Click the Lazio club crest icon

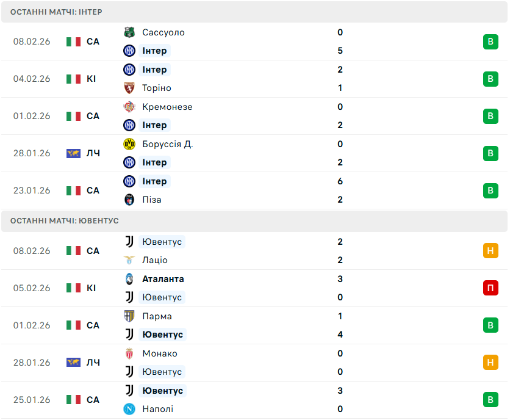coord(129,260)
